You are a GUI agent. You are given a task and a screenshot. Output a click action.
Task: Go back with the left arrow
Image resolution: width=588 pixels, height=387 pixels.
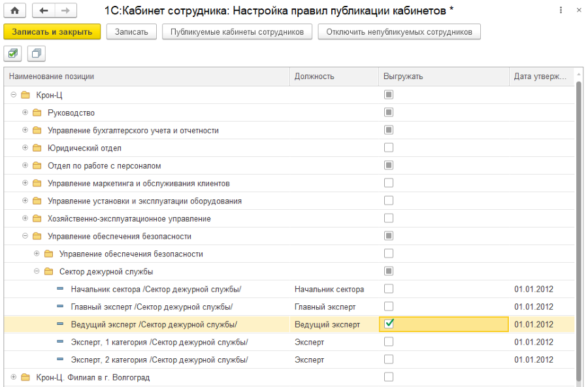(x=44, y=10)
